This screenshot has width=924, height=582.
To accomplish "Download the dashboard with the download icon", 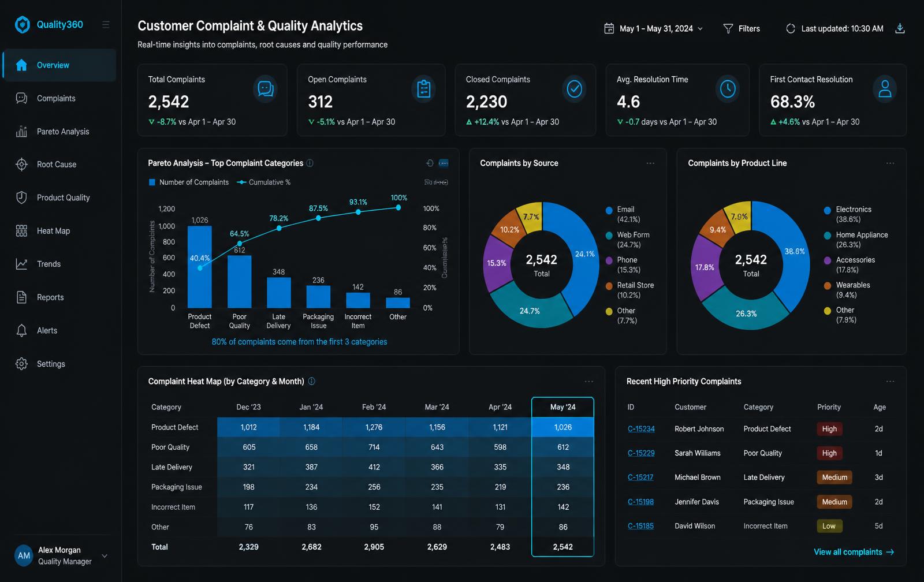I will 900,28.
